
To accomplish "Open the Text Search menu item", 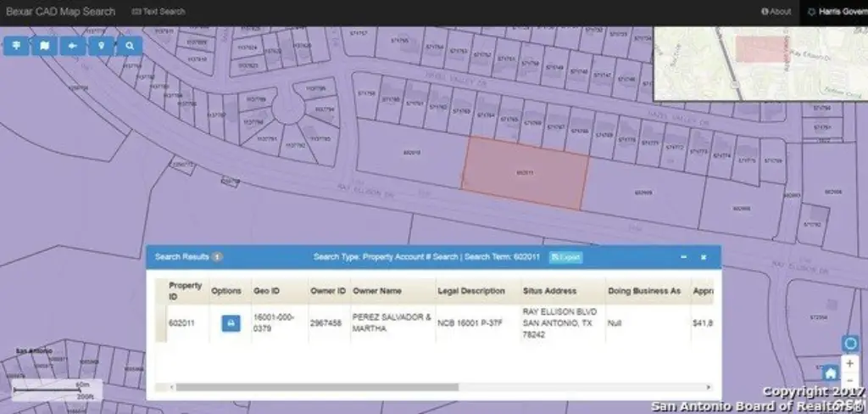I will pyautogui.click(x=159, y=12).
